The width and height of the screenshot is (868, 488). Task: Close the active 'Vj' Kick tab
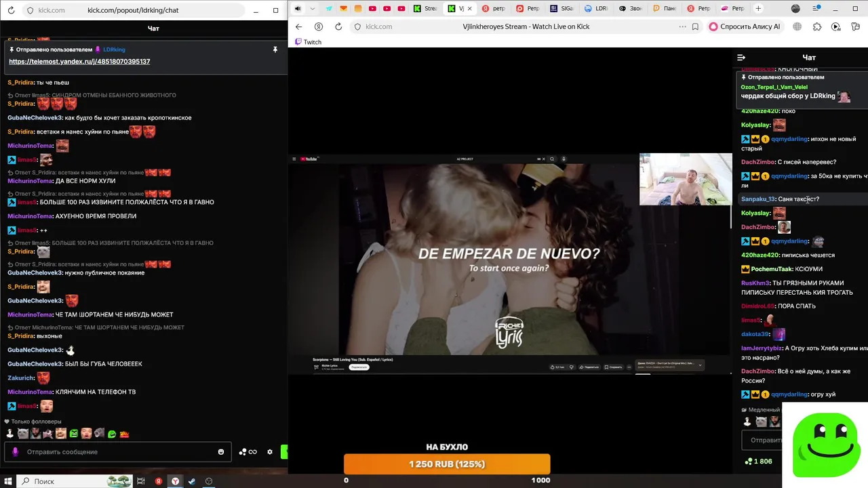pyautogui.click(x=470, y=9)
